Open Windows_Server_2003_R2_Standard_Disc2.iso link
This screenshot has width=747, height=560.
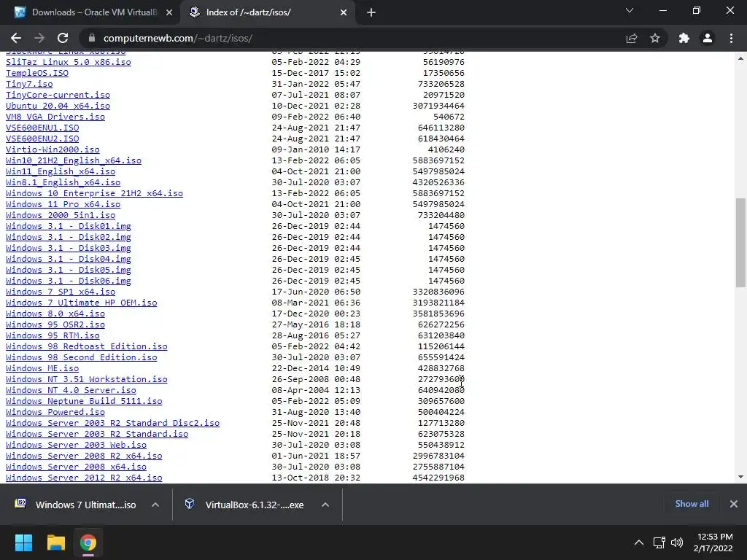112,424
